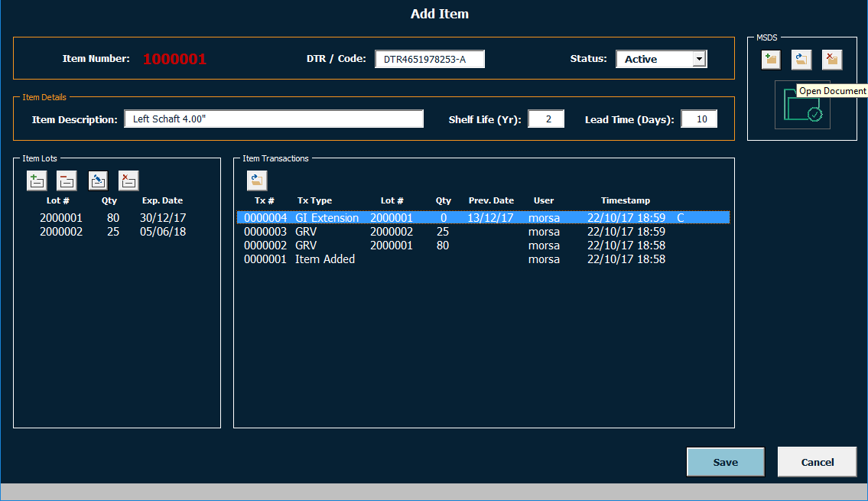Click the red minus lot icon
The image size is (868, 501).
coord(67,181)
